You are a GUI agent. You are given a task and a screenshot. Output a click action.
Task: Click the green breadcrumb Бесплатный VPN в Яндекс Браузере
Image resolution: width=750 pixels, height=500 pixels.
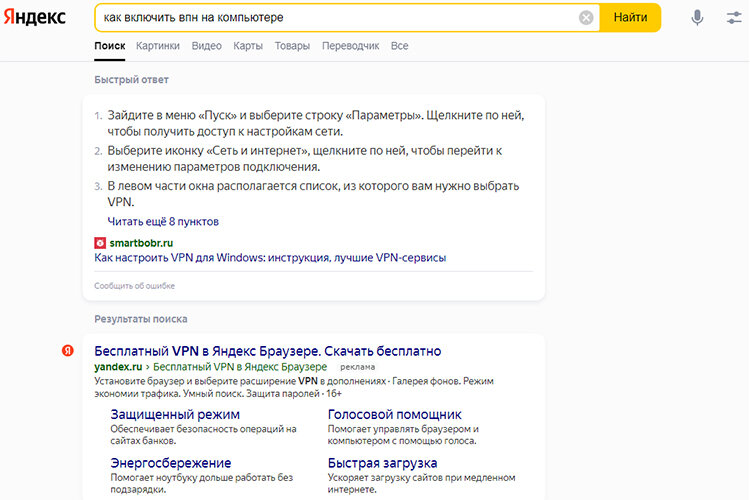pyautogui.click(x=240, y=367)
